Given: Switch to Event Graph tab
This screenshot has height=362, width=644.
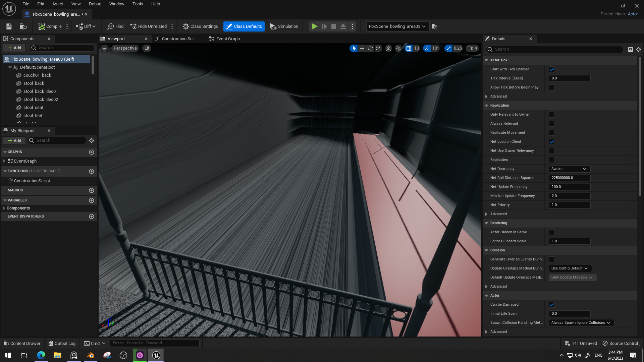Looking at the screenshot, I should coord(224,39).
